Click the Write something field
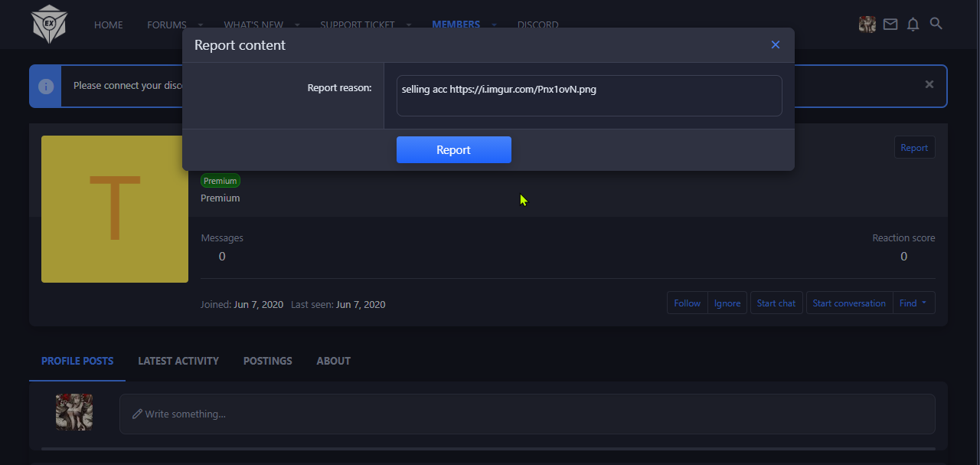Viewport: 980px width, 465px height. [527, 414]
